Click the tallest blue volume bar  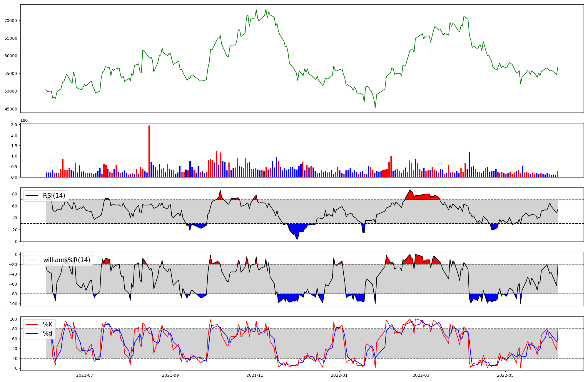469,165
